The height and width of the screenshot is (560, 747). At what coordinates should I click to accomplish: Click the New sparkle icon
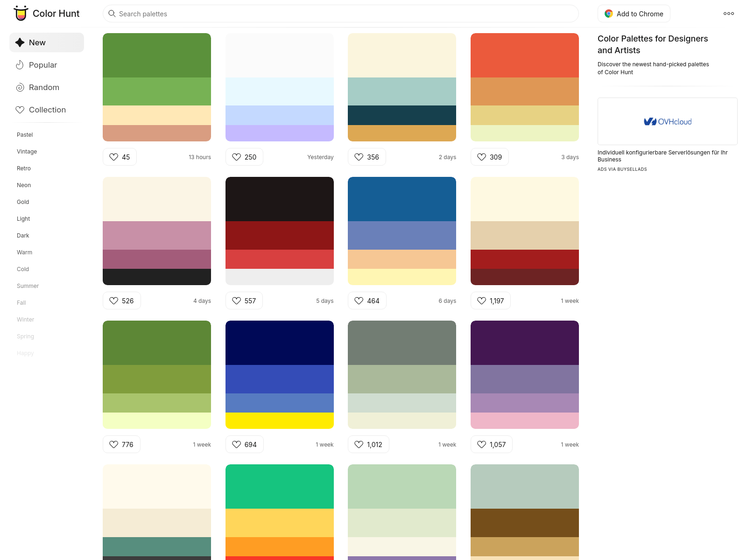tap(20, 42)
